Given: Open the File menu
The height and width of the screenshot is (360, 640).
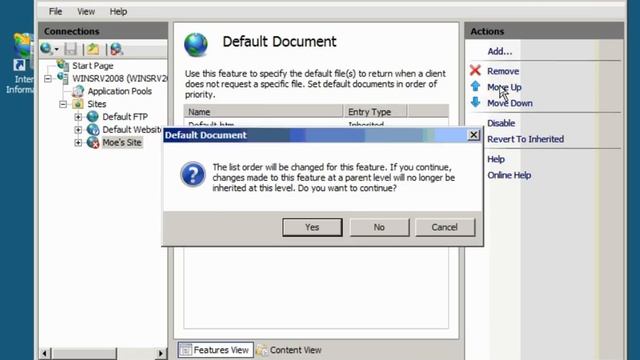Looking at the screenshot, I should pos(56,11).
